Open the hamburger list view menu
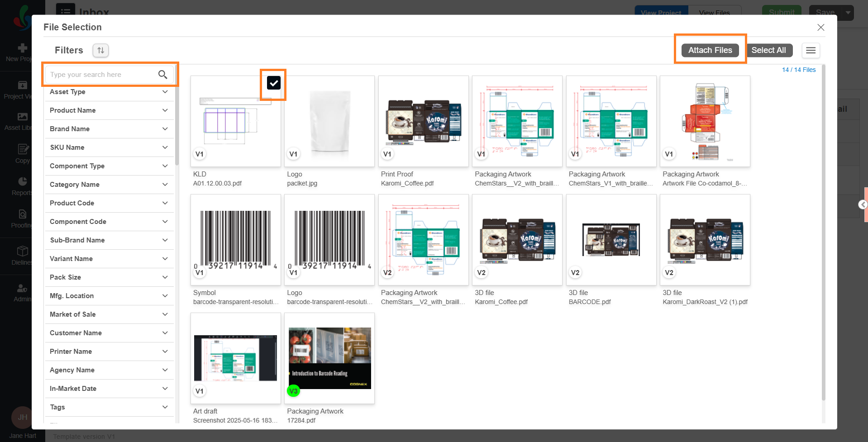The height and width of the screenshot is (442, 868). 811,50
